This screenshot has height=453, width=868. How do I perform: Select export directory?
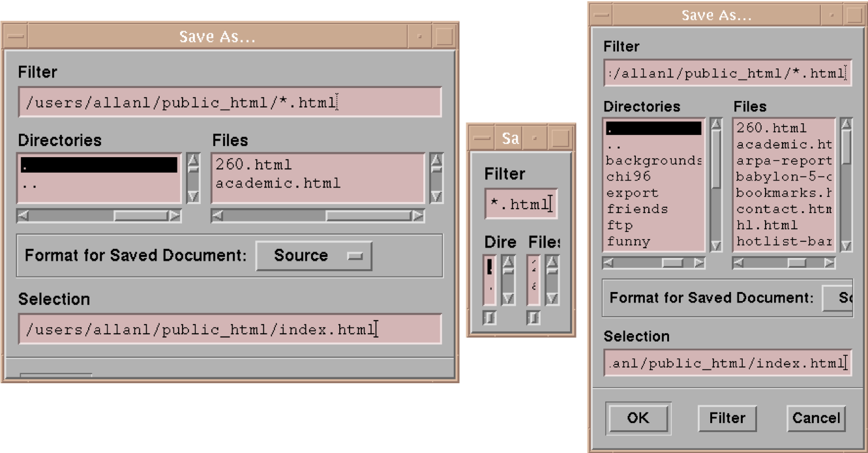pos(654,193)
